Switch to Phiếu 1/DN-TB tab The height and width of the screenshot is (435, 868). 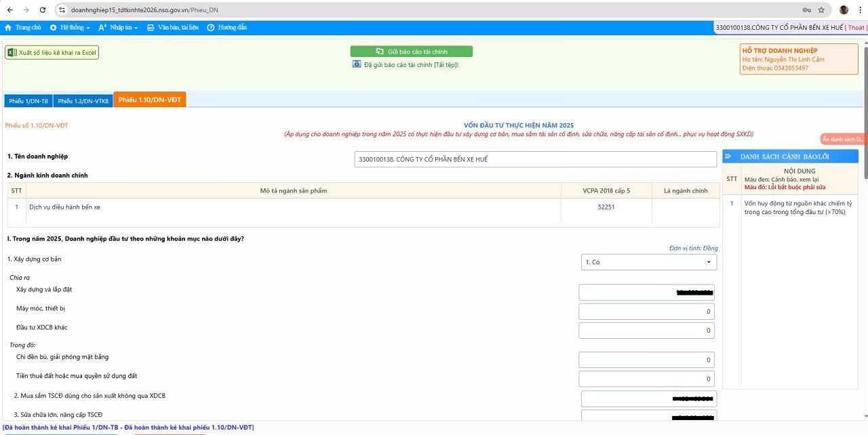click(28, 101)
